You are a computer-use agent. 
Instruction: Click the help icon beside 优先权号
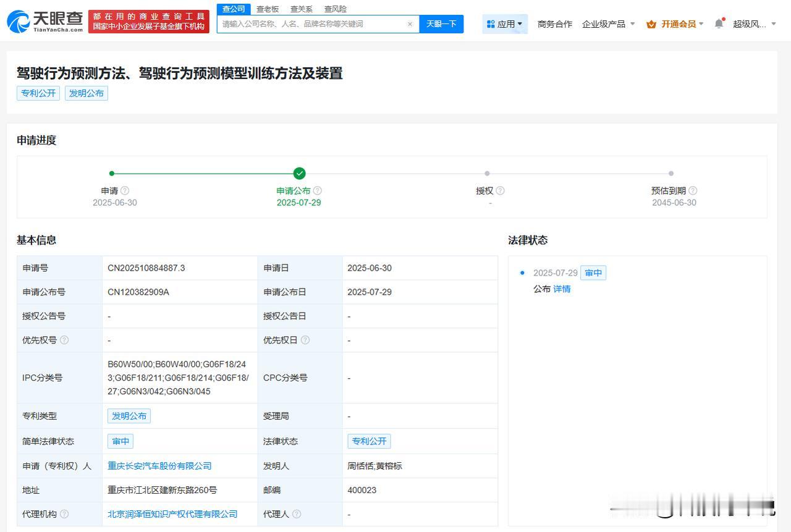64,340
